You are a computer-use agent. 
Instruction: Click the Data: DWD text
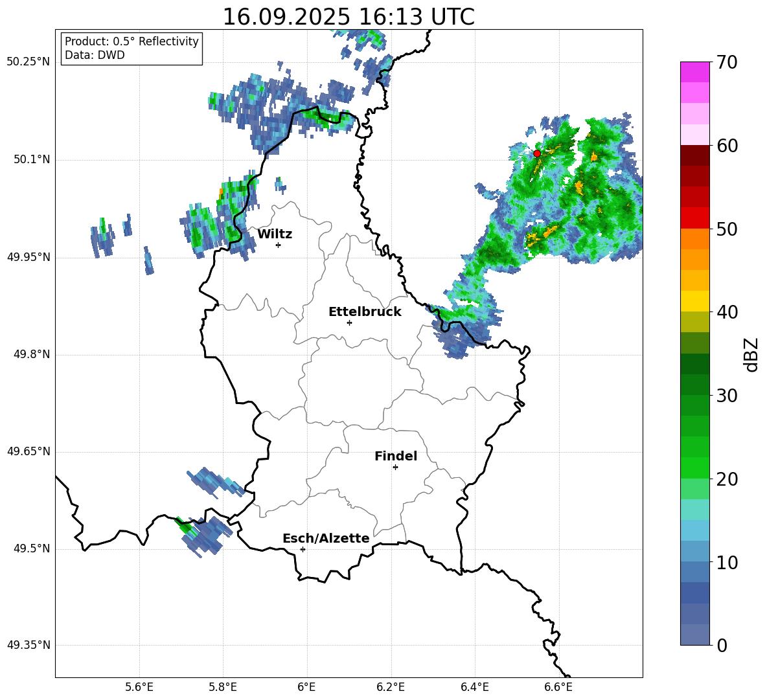[x=95, y=55]
